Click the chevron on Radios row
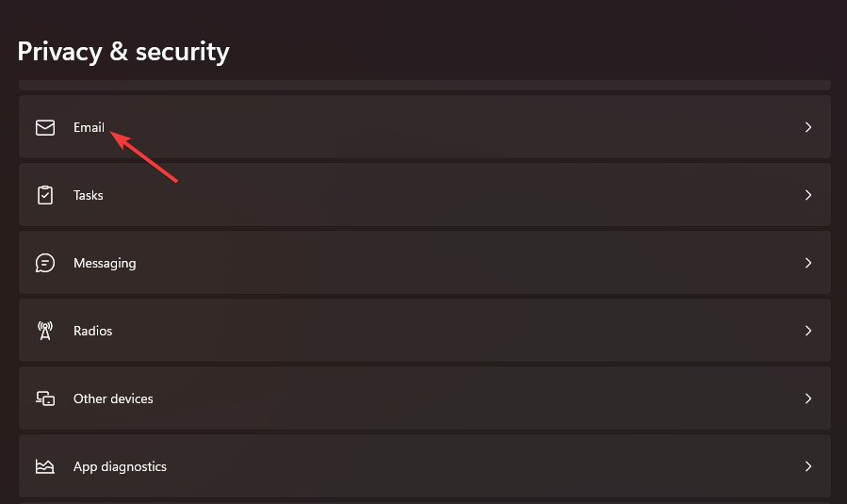The image size is (847, 504). (x=808, y=331)
